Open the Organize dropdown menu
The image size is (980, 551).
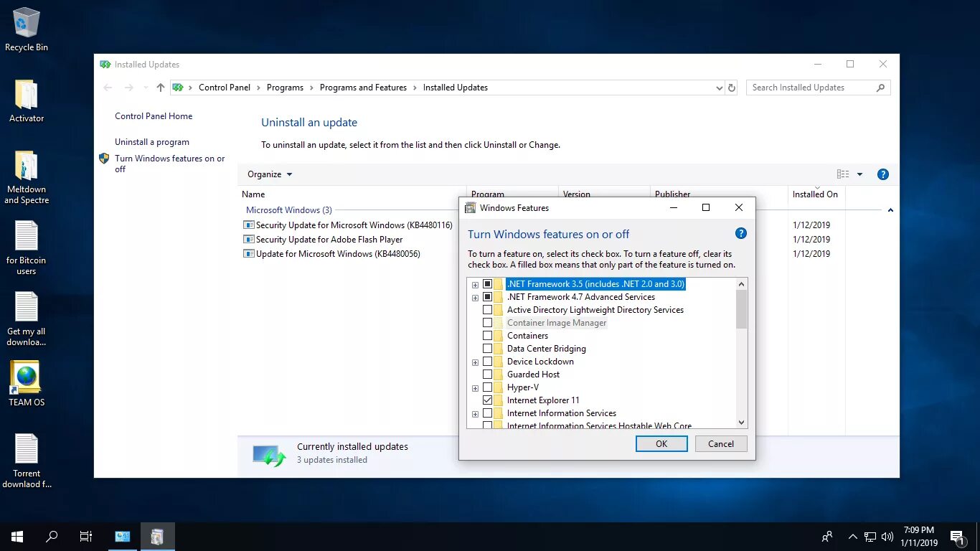270,174
